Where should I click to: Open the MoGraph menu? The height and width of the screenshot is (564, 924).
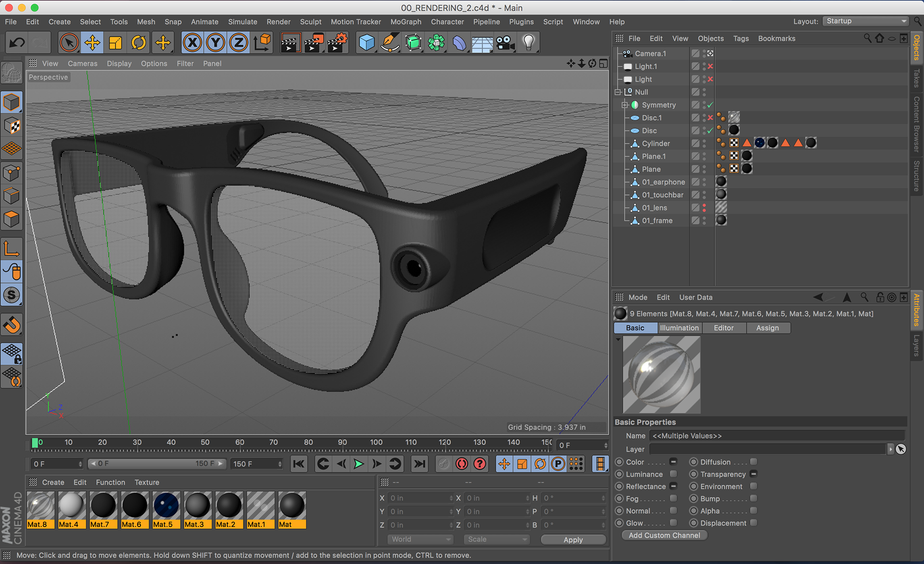pyautogui.click(x=405, y=22)
